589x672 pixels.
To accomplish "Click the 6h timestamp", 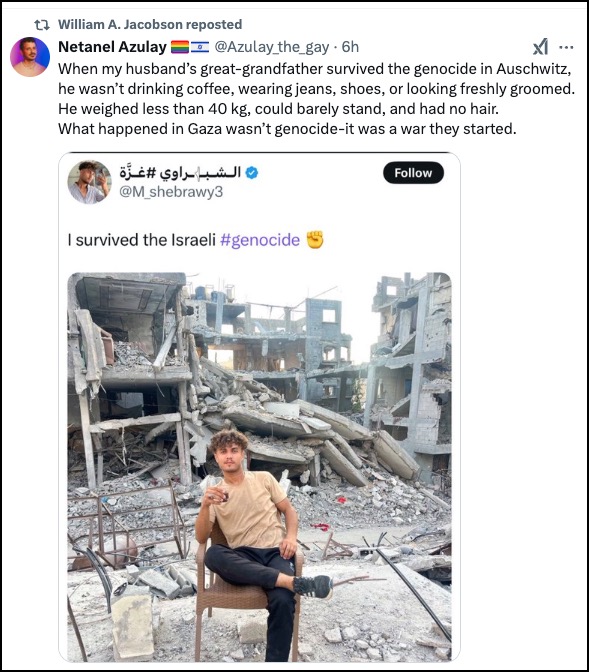I will [350, 47].
